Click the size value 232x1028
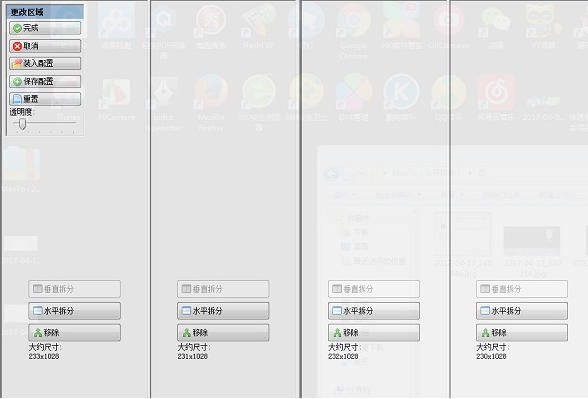This screenshot has width=588, height=399. tap(343, 356)
